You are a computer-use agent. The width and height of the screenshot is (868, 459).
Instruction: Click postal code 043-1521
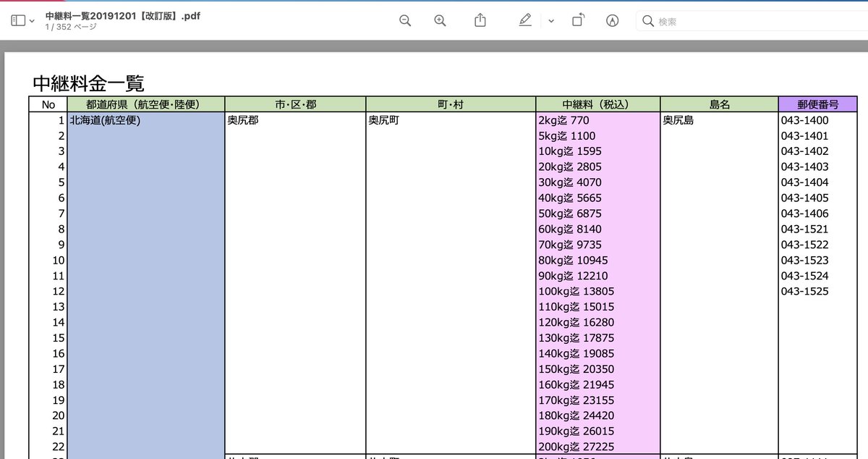pyautogui.click(x=805, y=229)
